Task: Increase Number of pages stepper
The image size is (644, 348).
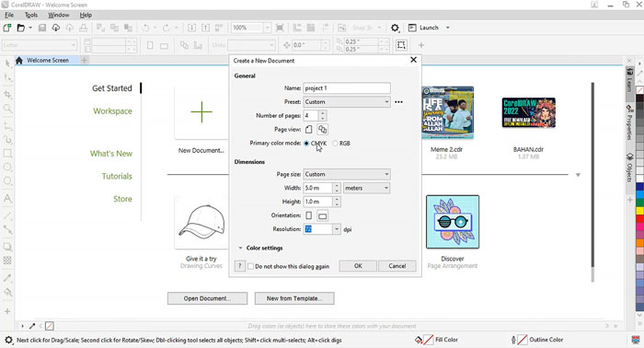Action: coord(323,113)
